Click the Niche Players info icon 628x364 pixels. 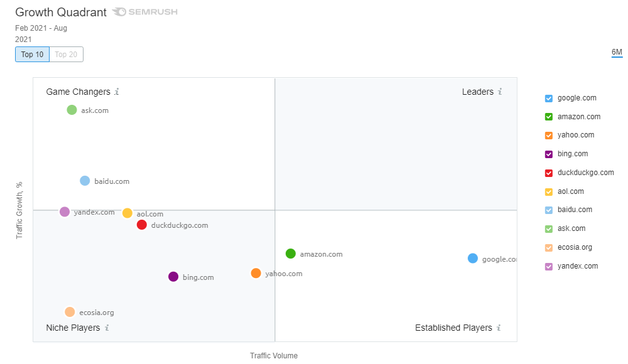coord(107,328)
